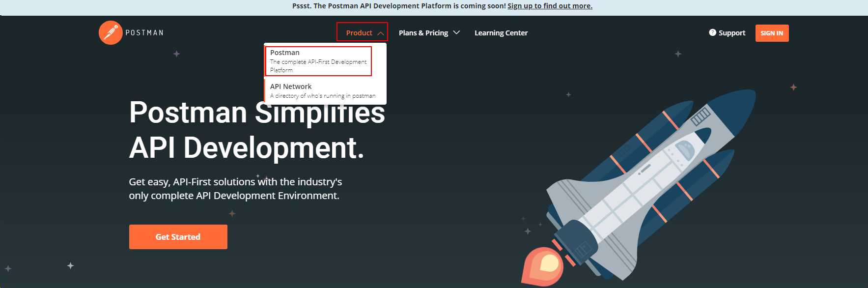Image resolution: width=868 pixels, height=288 pixels.
Task: Click 'A directory of who's running in postman' text
Action: pyautogui.click(x=323, y=96)
